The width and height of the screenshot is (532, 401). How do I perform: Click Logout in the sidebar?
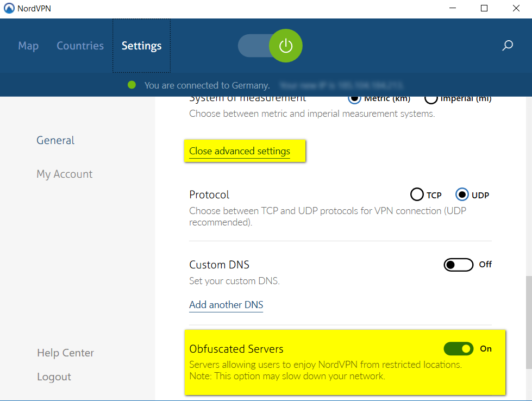[x=54, y=377]
